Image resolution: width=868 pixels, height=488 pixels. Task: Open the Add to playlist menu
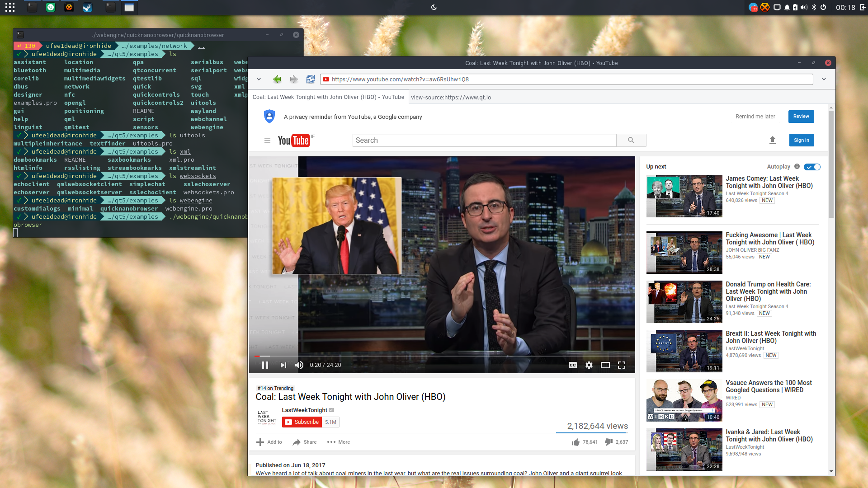pyautogui.click(x=269, y=442)
